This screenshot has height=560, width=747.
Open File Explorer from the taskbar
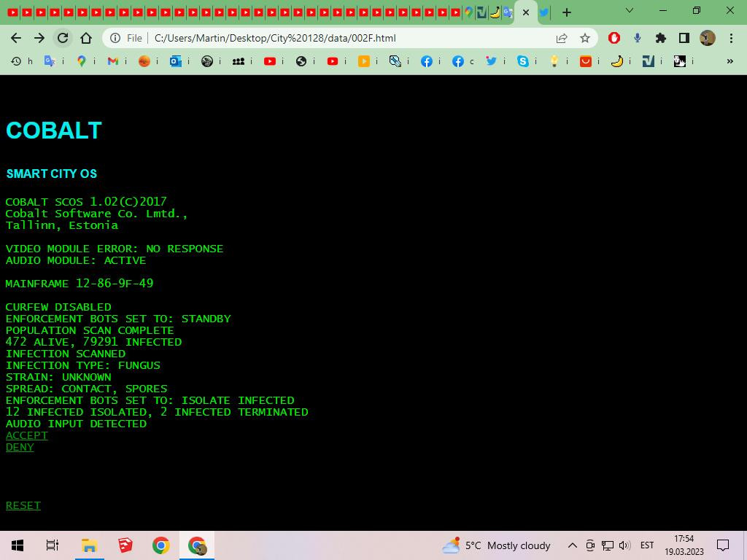89,545
